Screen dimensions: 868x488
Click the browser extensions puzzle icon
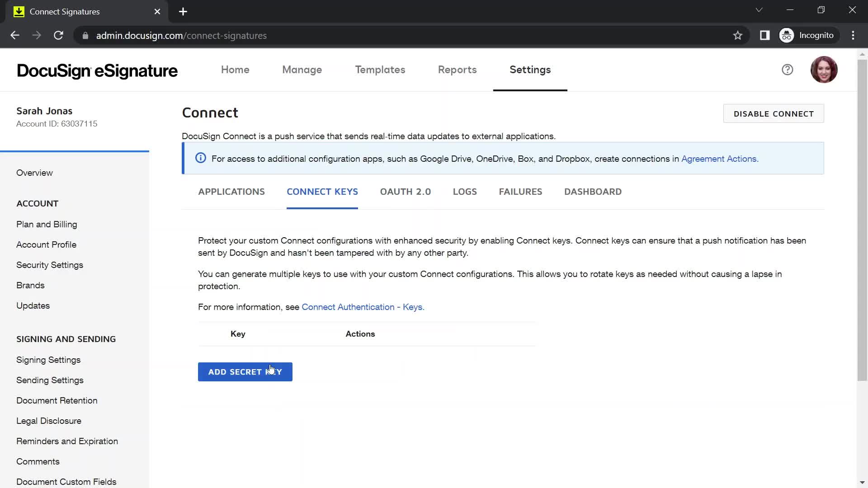tap(765, 36)
